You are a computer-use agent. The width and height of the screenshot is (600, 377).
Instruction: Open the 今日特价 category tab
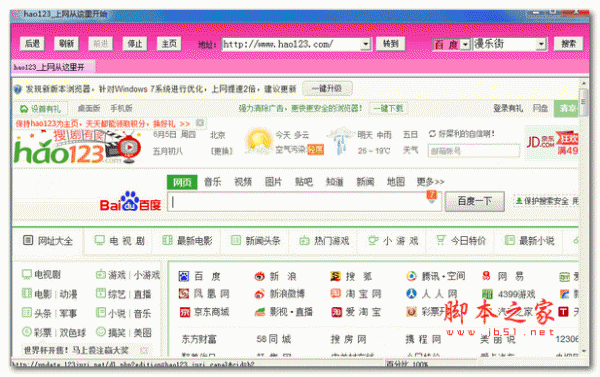pyautogui.click(x=461, y=241)
